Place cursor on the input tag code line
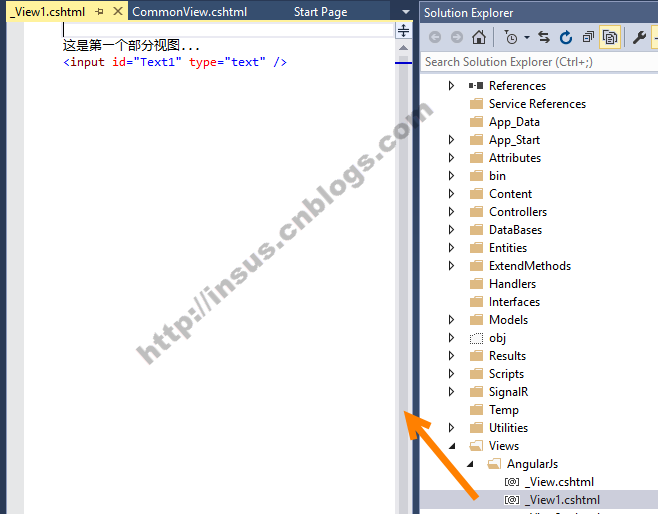This screenshot has height=514, width=658. [175, 62]
